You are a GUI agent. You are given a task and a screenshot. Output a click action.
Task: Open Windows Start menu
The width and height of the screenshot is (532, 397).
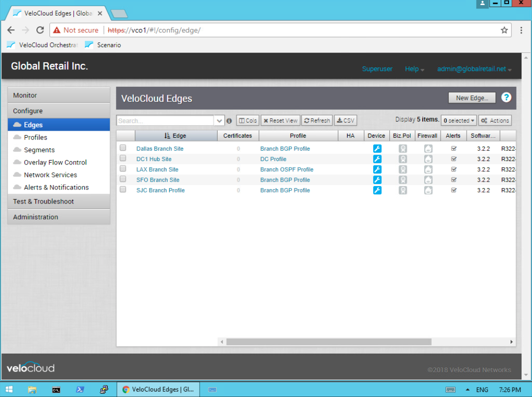coord(9,390)
